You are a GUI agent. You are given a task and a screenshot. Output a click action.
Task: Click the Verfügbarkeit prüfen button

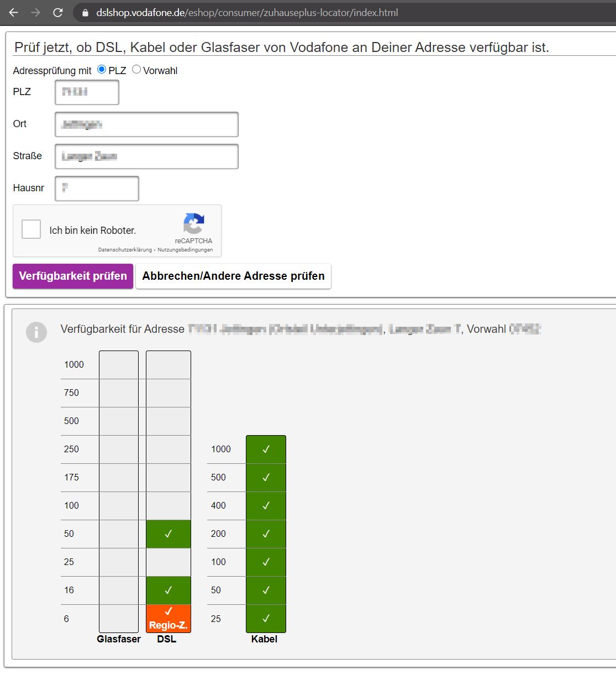(x=73, y=276)
